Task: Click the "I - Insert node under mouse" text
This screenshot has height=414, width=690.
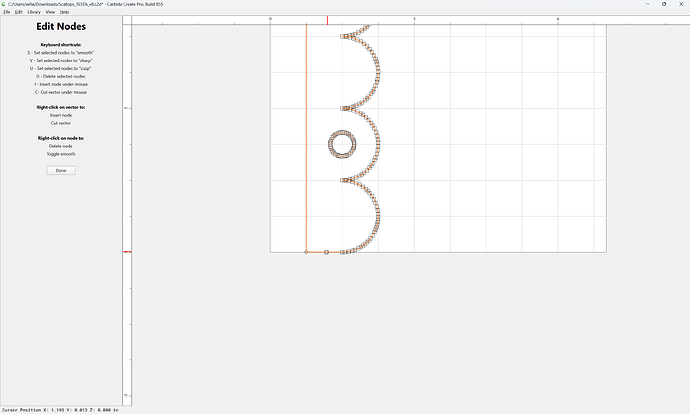Action: [x=61, y=84]
